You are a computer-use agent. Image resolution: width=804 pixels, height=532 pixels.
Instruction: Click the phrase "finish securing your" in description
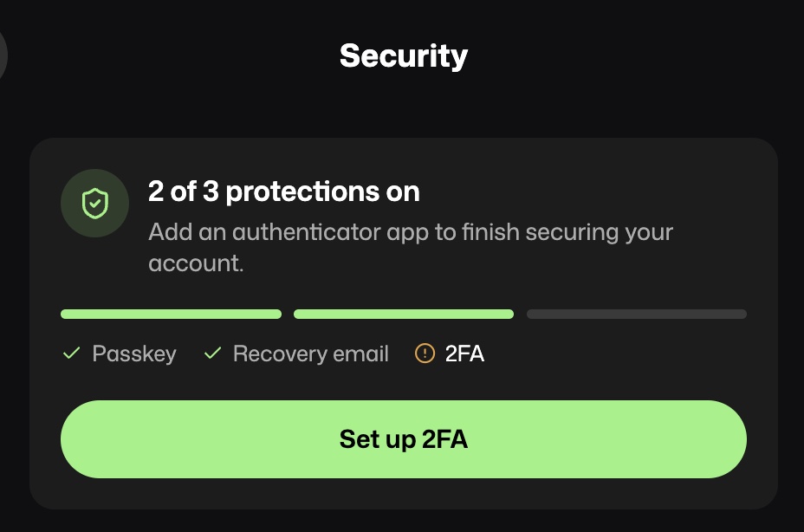coord(567,233)
